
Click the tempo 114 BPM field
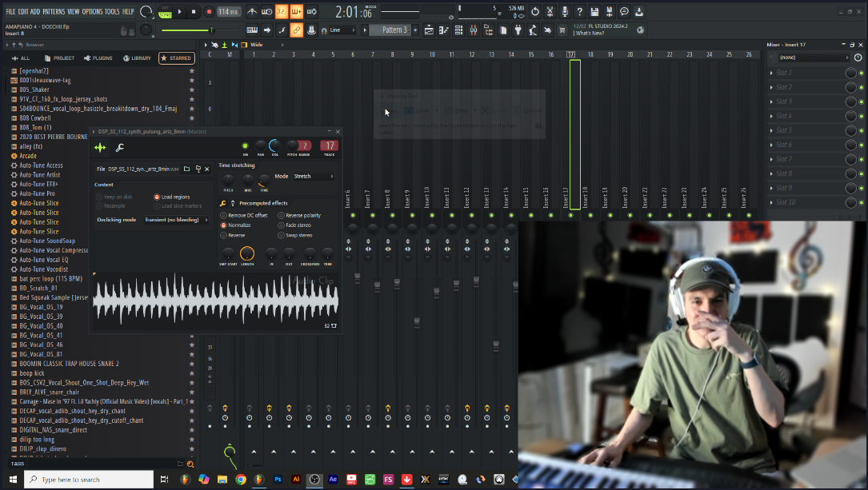228,12
